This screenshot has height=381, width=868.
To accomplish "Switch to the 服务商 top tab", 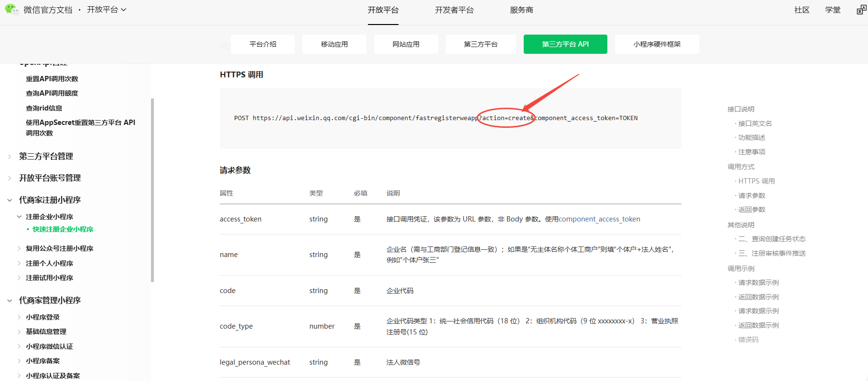I will point(522,10).
